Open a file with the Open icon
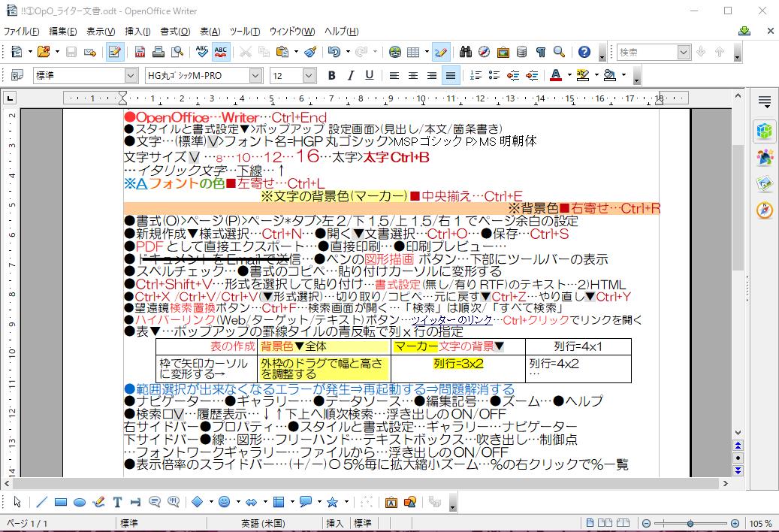779x532 pixels. (x=44, y=52)
